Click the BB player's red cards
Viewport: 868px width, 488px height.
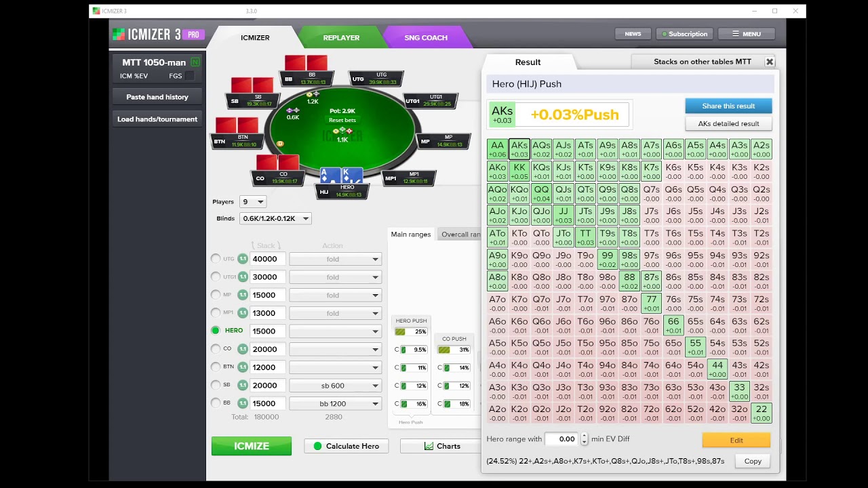click(x=307, y=62)
